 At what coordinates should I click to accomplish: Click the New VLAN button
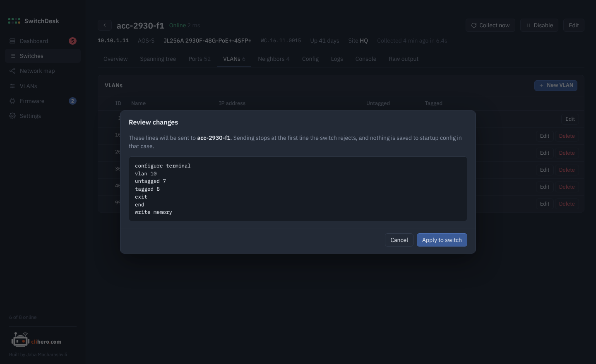pos(556,85)
